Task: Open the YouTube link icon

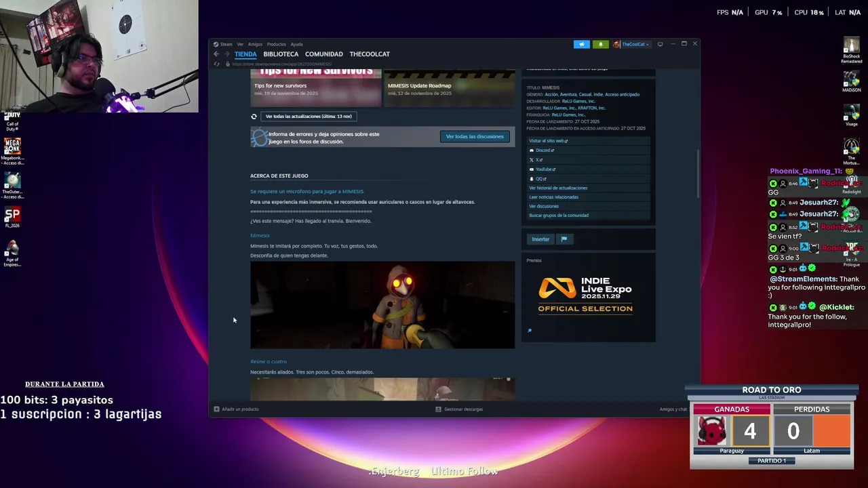Action: tap(531, 169)
